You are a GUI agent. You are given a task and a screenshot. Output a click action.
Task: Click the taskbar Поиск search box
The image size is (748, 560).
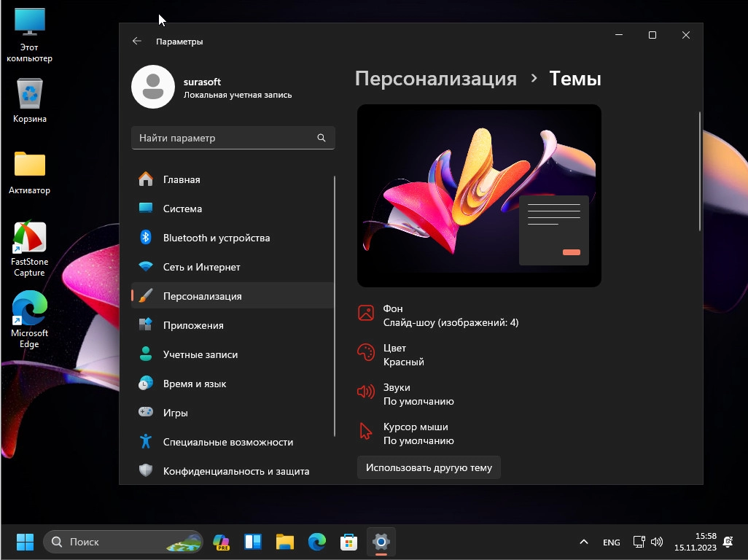click(123, 542)
